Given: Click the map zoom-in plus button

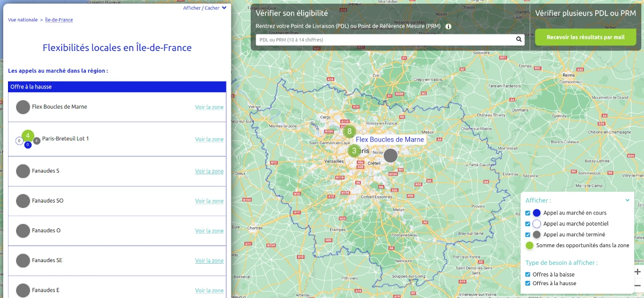Looking at the screenshot, I should coord(638,272).
